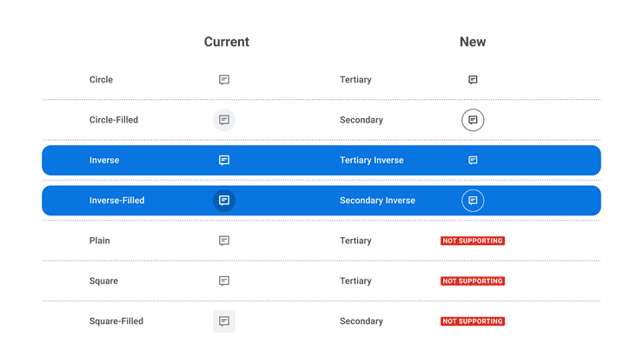Screen dimensions: 643x364
Task: Click the New Secondary Inverse comment icon
Action: (x=473, y=201)
